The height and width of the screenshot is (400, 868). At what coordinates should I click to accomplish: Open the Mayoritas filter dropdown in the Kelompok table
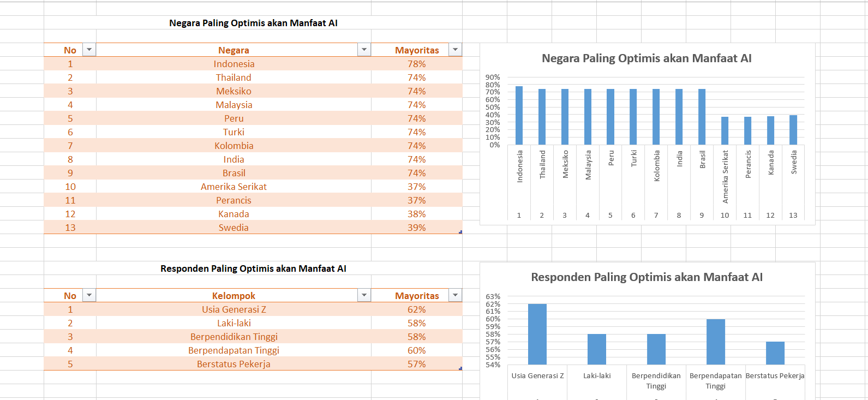[455, 295]
